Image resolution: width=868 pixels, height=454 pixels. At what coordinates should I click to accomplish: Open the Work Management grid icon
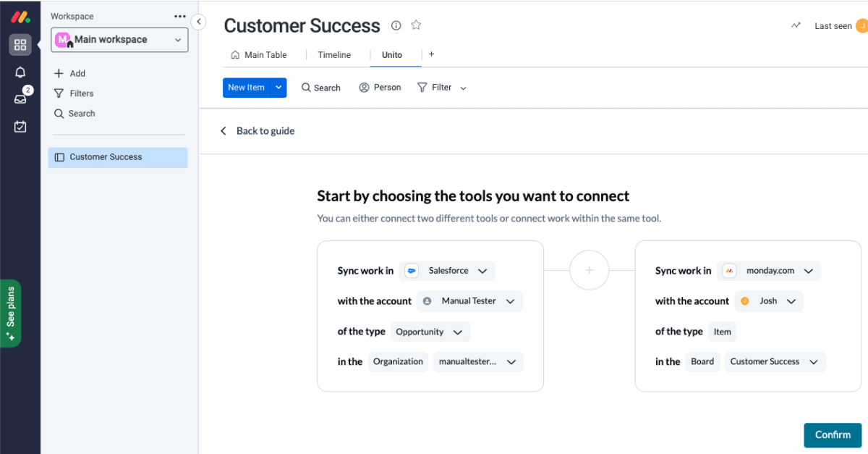[20, 44]
